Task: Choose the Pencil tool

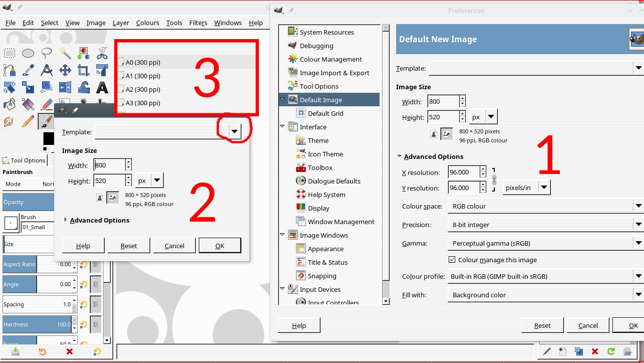Action: 28,122
